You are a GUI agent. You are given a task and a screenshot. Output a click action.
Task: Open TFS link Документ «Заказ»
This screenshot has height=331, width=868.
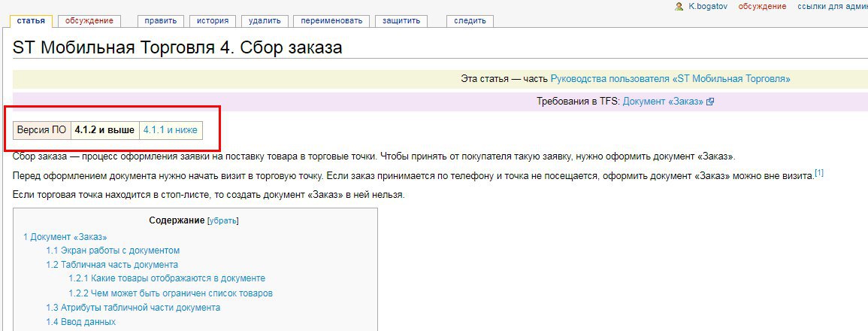663,102
